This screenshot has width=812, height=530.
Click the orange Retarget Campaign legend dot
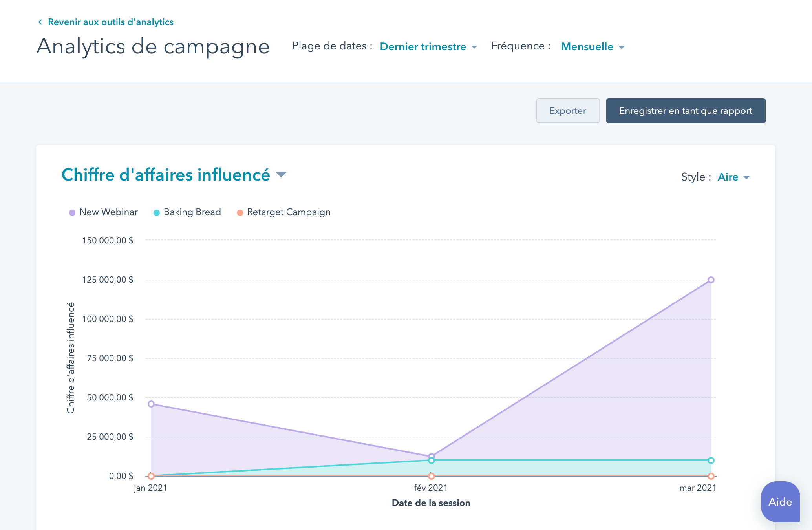pyautogui.click(x=240, y=213)
